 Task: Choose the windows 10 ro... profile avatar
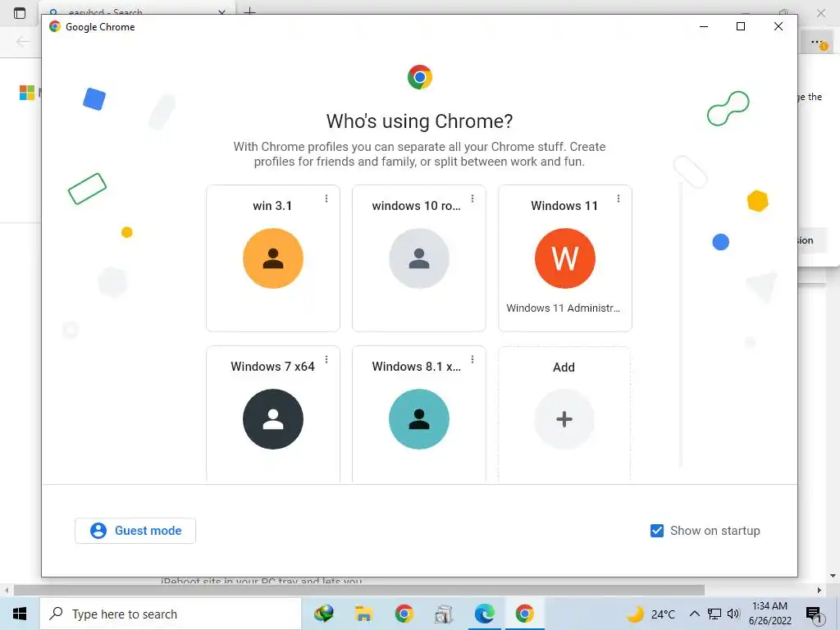click(x=419, y=258)
